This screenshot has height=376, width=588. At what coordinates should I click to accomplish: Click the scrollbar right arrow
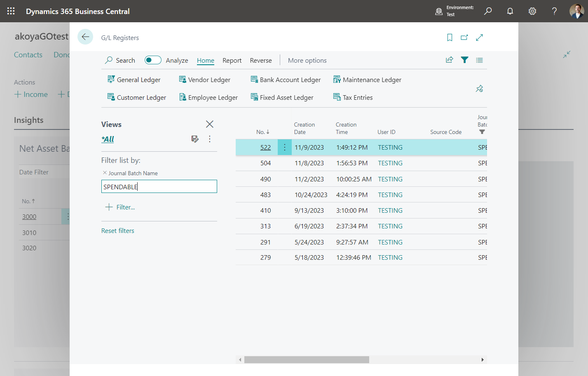[483, 360]
